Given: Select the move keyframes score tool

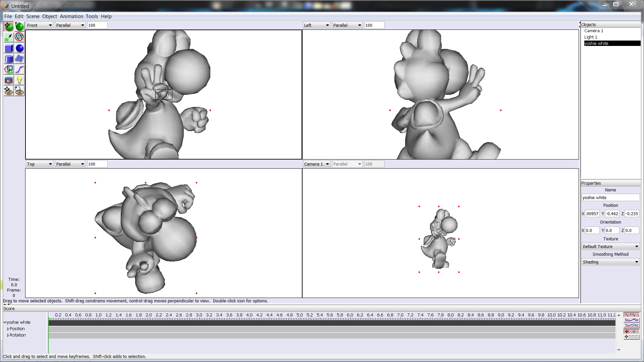Looking at the screenshot, I should [x=631, y=331].
